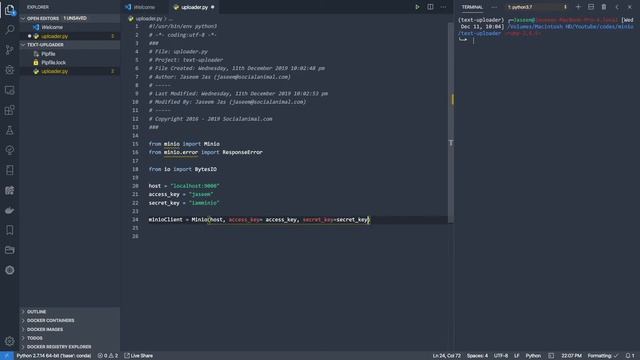Screen dimensions: 640x360
Task: Open the Debug view in the activity bar
Action: tap(10, 70)
